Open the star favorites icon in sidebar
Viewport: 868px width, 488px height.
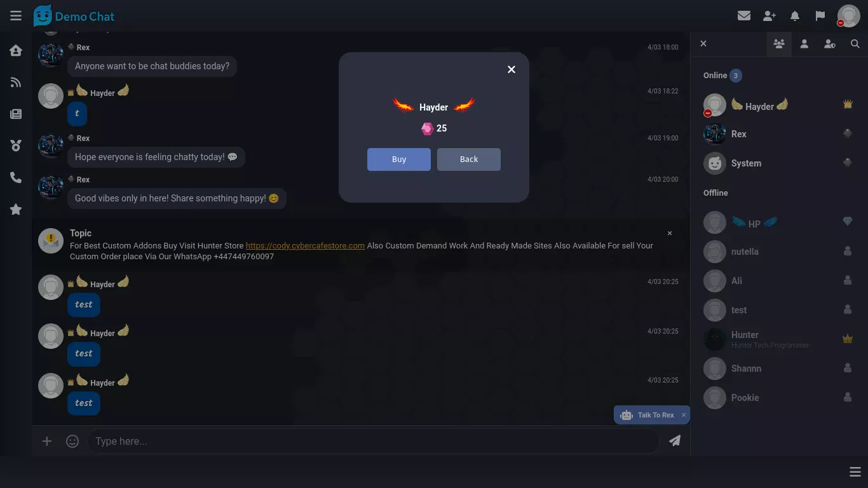click(16, 209)
